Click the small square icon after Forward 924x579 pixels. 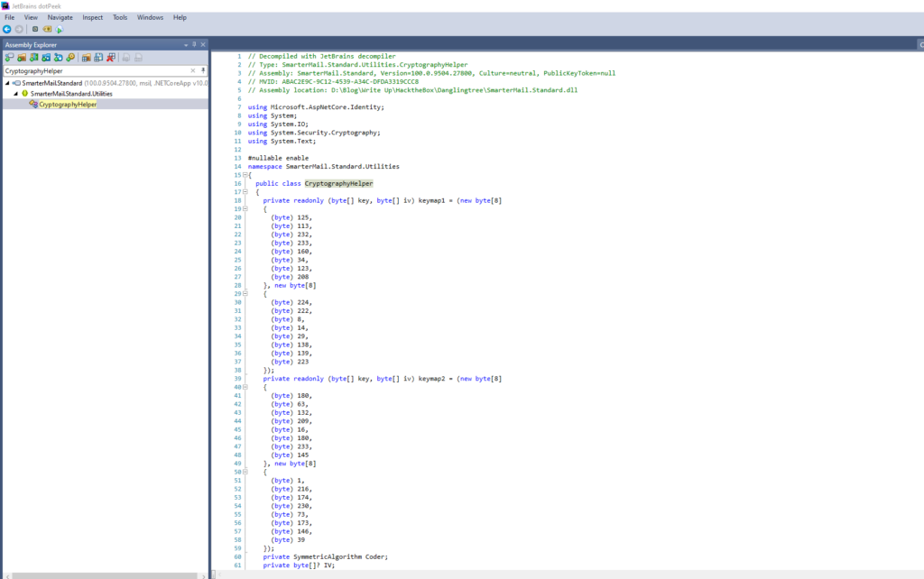tap(35, 29)
